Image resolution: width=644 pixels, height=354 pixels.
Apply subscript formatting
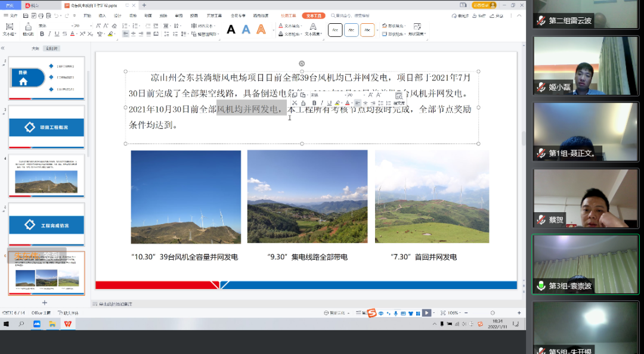[90, 34]
